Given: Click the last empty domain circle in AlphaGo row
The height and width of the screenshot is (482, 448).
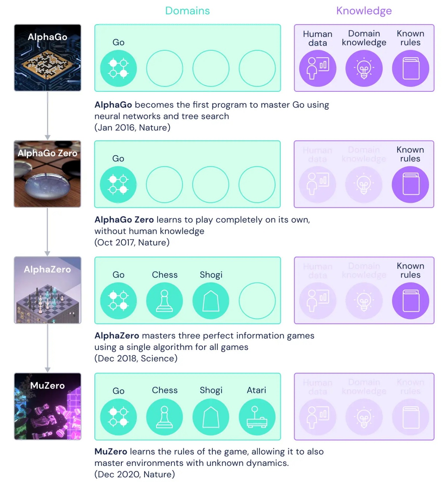Looking at the screenshot, I should click(257, 68).
